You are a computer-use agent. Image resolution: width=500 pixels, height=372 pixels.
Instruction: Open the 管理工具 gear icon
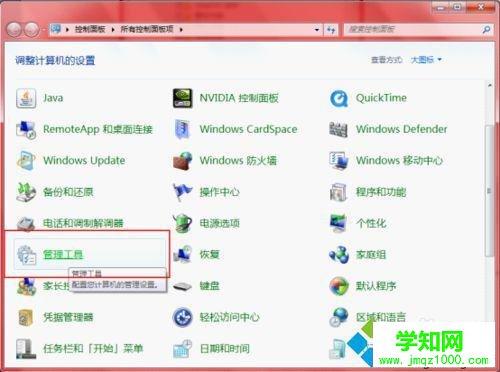26,255
